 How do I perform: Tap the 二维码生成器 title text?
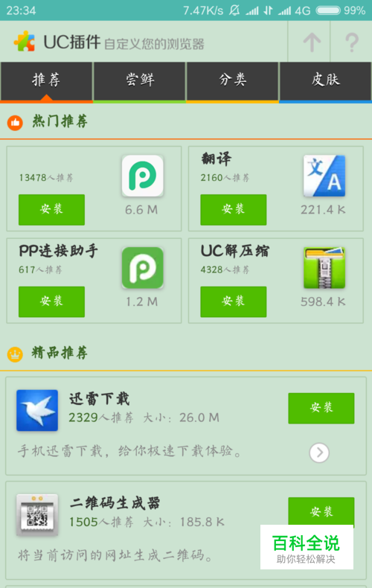[115, 503]
